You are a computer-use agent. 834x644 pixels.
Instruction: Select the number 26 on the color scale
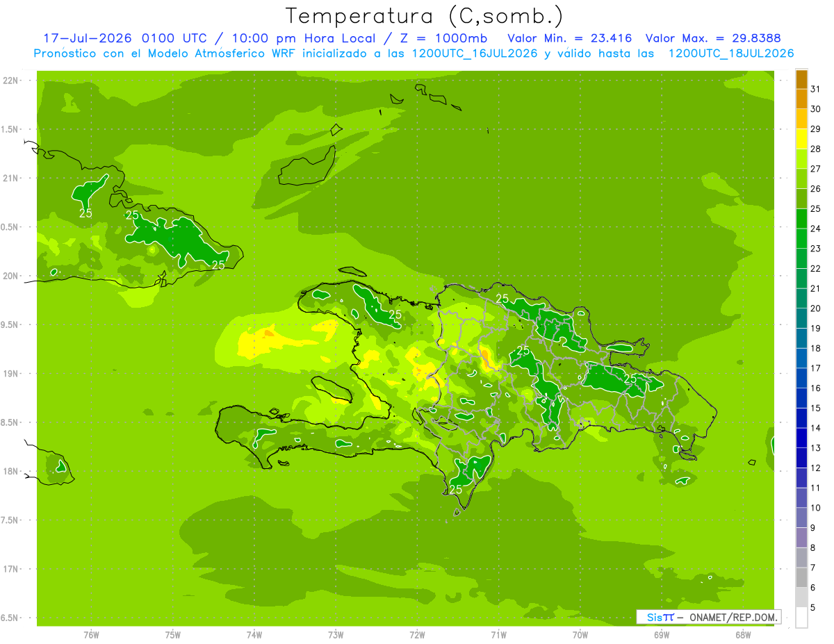pyautogui.click(x=816, y=189)
